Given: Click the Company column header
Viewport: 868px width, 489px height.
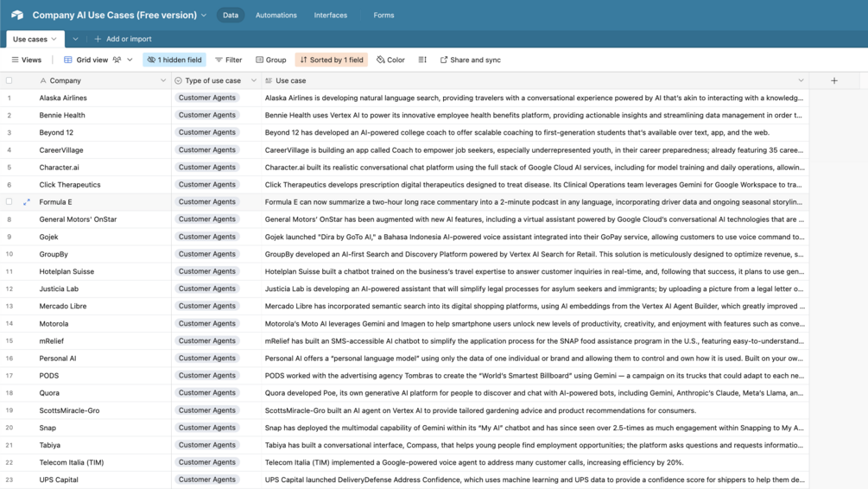Looking at the screenshot, I should 103,80.
